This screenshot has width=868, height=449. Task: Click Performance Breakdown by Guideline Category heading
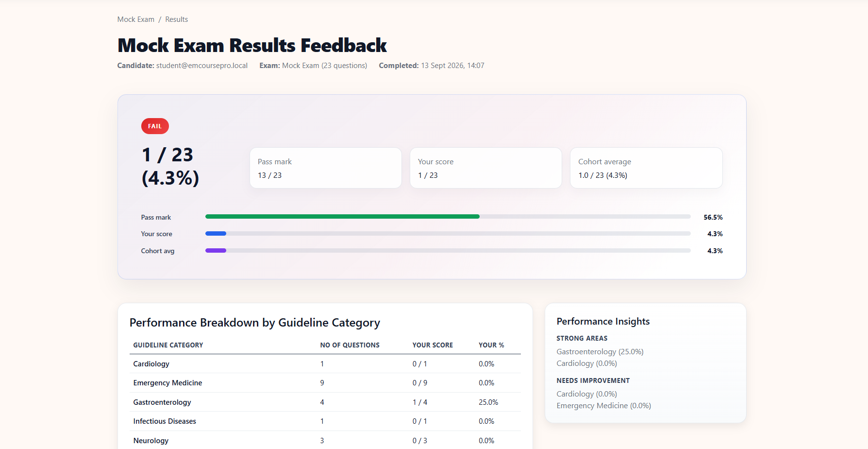point(255,323)
